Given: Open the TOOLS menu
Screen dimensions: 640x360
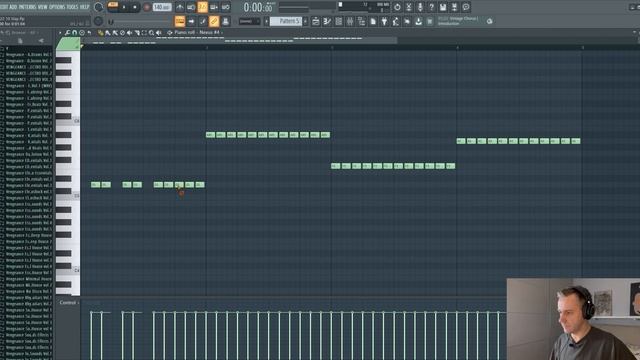Looking at the screenshot, I should [72, 7].
